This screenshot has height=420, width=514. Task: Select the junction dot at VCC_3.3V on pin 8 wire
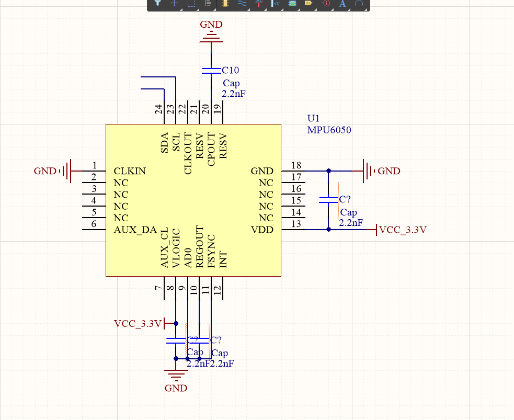(176, 324)
